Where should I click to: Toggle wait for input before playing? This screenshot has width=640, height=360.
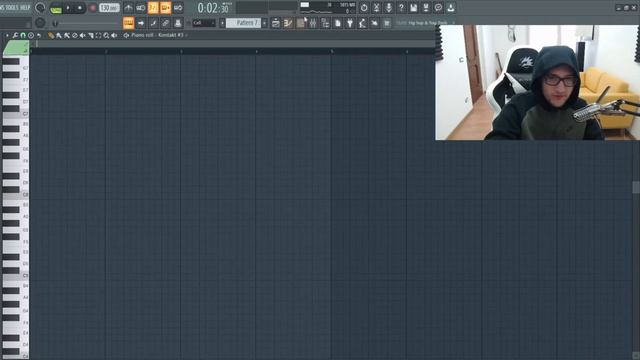pos(141,8)
